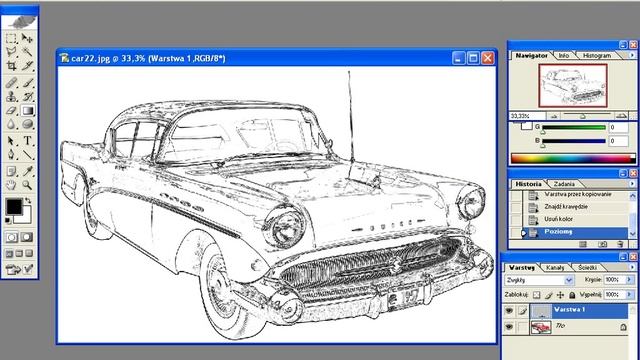Select the Rectangular Marquee tool
640x360 pixels.
coord(11,38)
